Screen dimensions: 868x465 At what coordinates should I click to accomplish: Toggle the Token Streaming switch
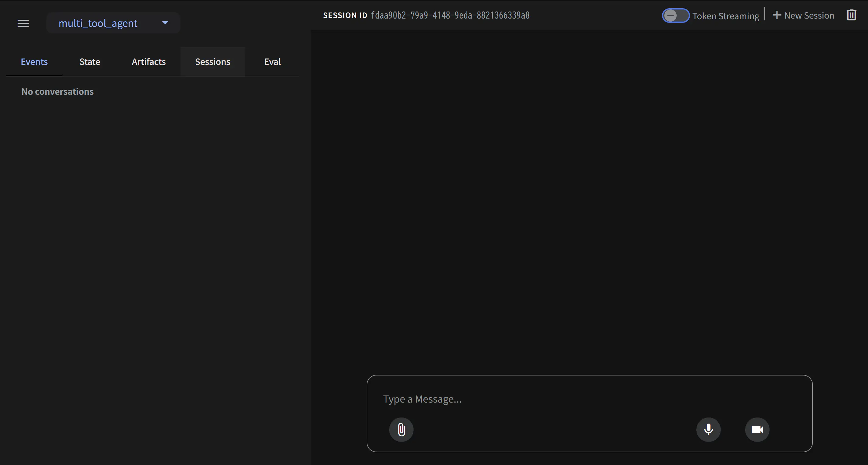675,16
